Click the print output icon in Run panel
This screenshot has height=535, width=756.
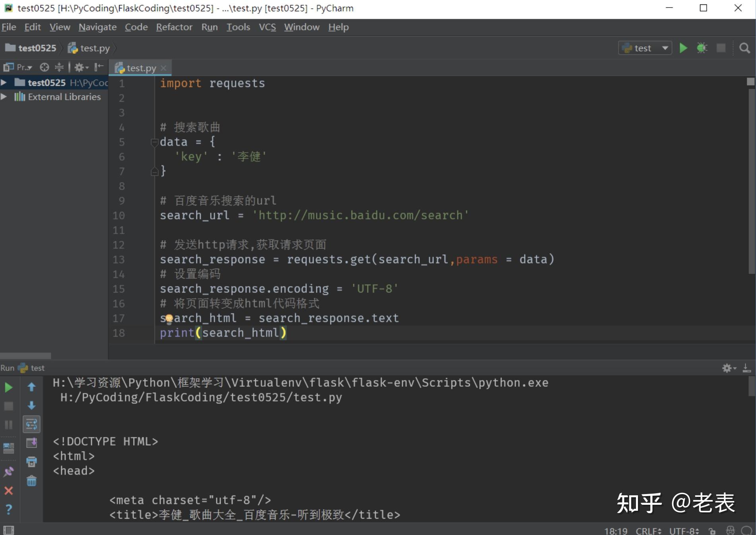pyautogui.click(x=31, y=461)
